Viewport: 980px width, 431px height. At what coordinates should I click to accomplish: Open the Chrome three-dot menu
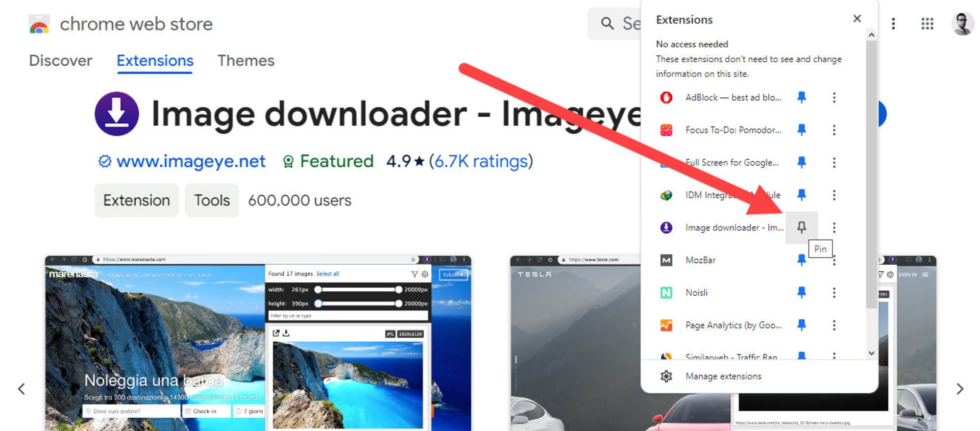[893, 23]
